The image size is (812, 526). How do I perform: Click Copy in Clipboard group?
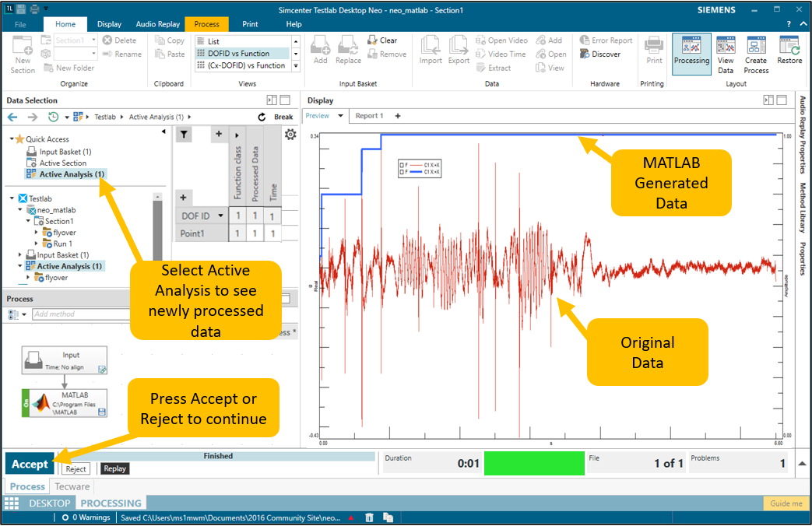tap(170, 40)
